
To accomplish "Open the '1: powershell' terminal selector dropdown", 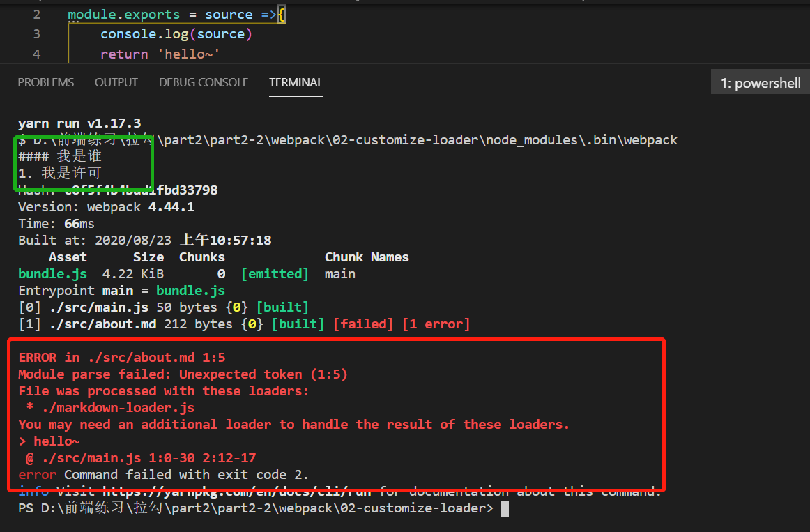I will (761, 83).
